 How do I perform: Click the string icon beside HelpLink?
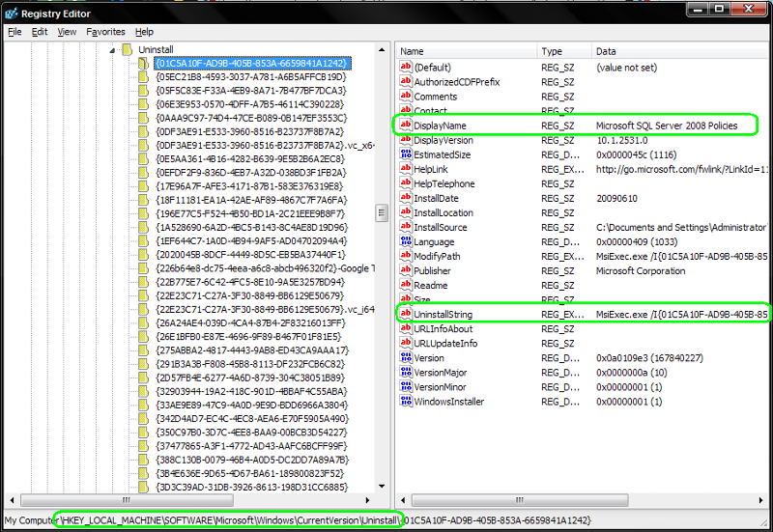[x=406, y=168]
